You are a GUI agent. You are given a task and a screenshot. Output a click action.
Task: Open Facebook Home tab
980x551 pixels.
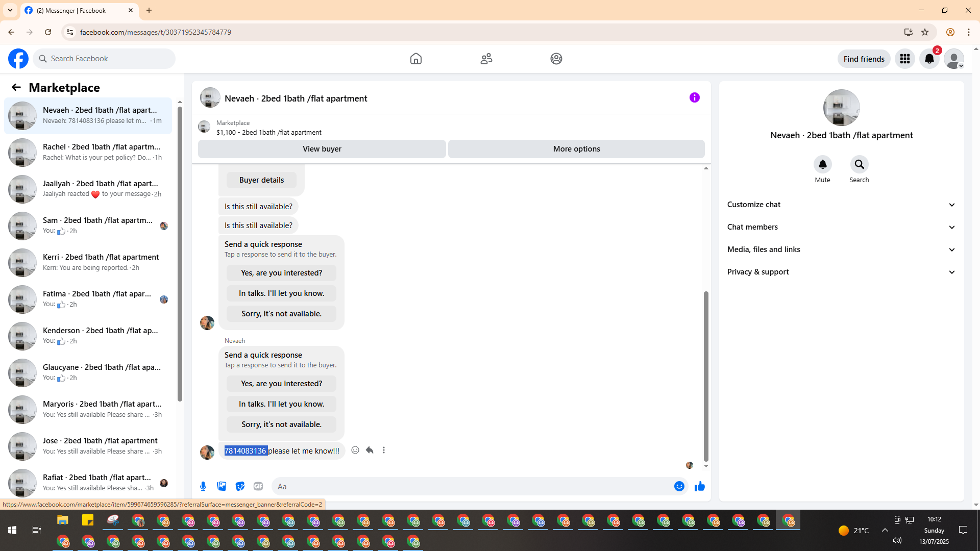tap(415, 59)
